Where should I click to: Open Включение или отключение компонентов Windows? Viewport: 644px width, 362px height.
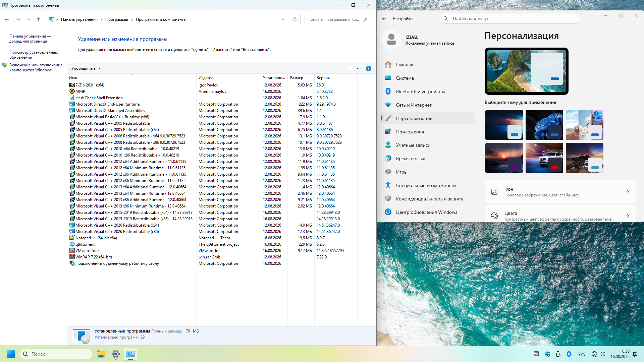(36, 68)
